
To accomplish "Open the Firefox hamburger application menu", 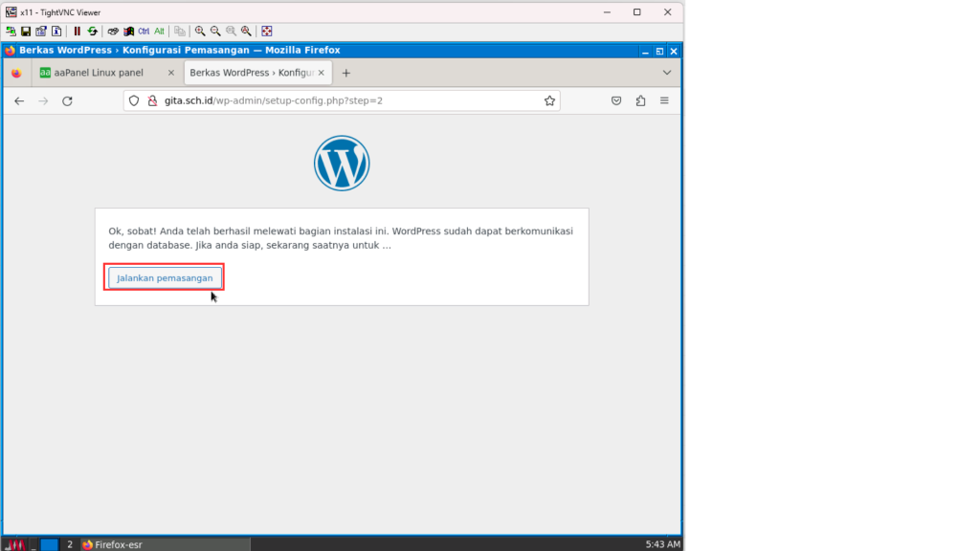I will point(664,100).
